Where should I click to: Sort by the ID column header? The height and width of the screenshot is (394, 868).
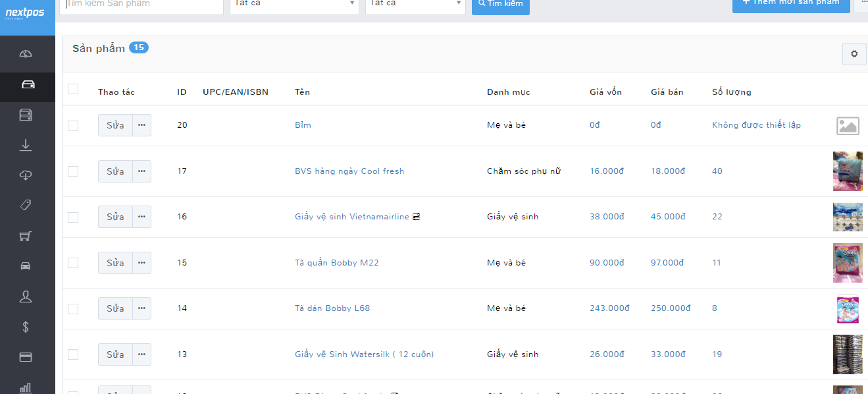[x=182, y=92]
